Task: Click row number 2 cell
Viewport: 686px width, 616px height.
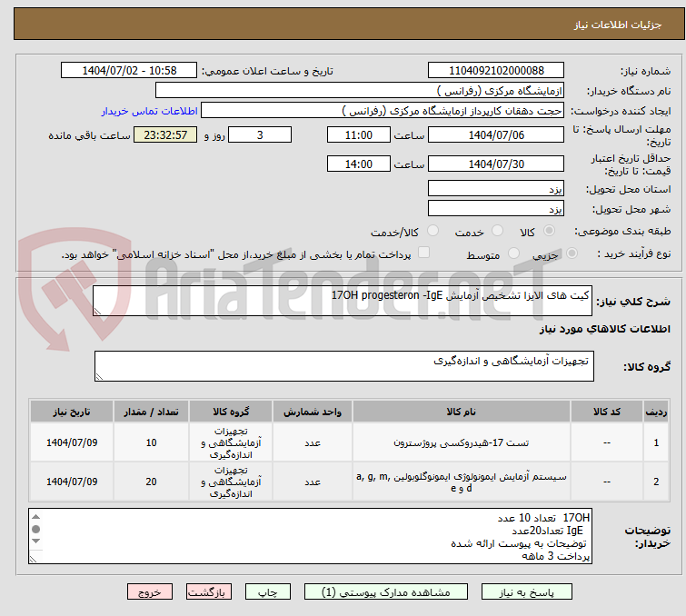Action: coord(656,482)
